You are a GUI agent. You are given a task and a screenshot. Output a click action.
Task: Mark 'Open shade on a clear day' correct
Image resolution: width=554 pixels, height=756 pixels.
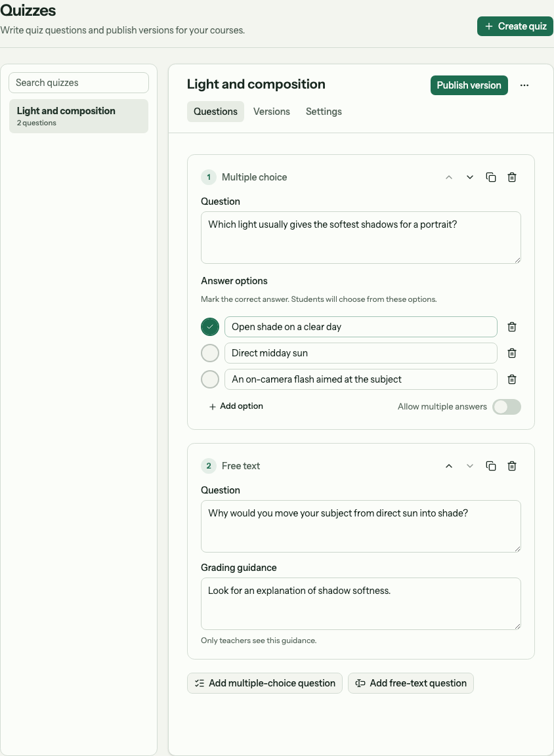[210, 327]
